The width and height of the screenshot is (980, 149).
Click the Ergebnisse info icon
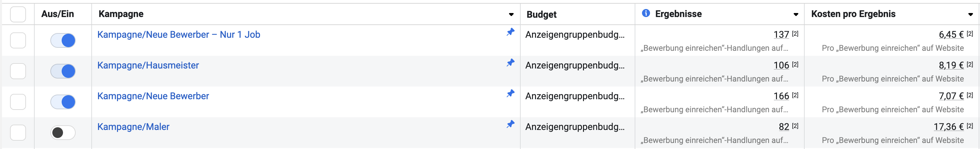646,13
